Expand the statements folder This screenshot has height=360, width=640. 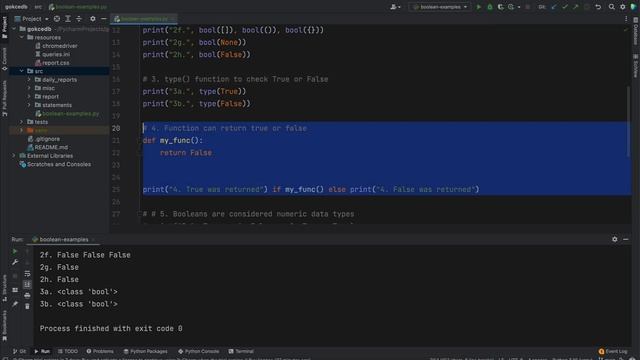29,105
